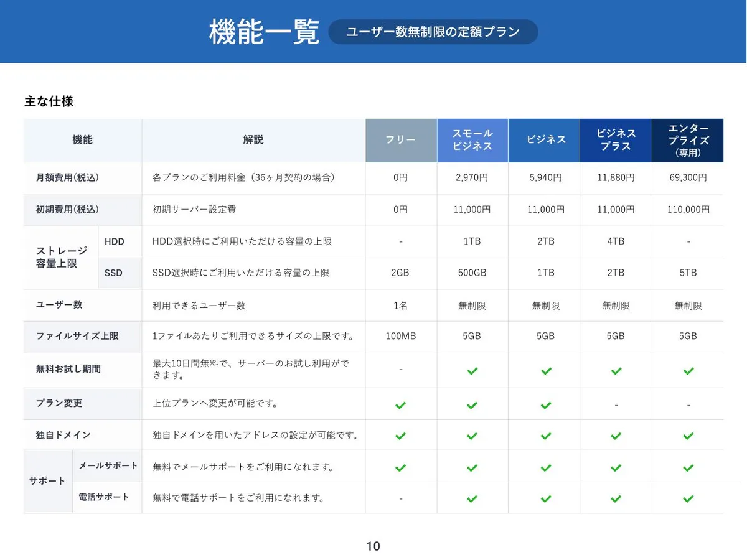Image resolution: width=747 pixels, height=560 pixels.
Task: Click the ビジネス checkmark in 電話サポート row
Action: pos(546,498)
